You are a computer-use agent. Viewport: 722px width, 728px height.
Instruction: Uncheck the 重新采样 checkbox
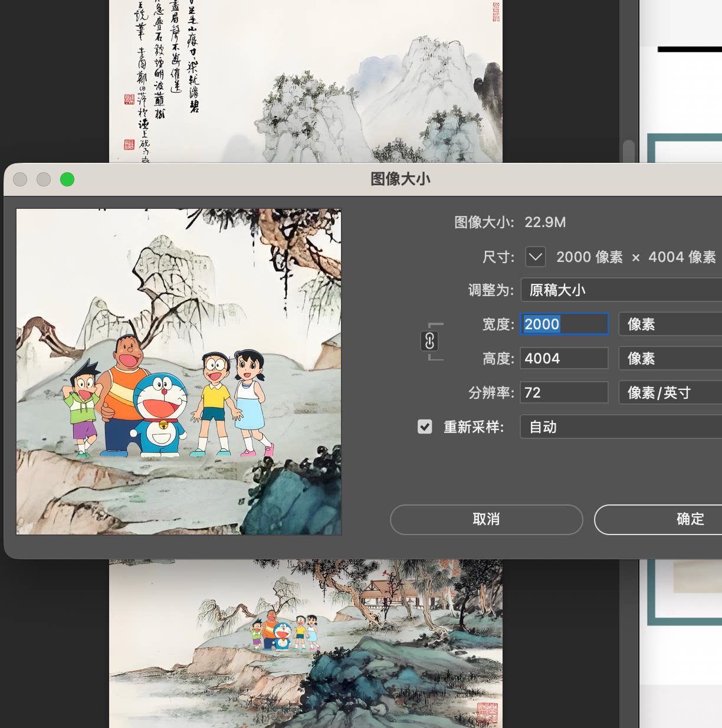(425, 427)
